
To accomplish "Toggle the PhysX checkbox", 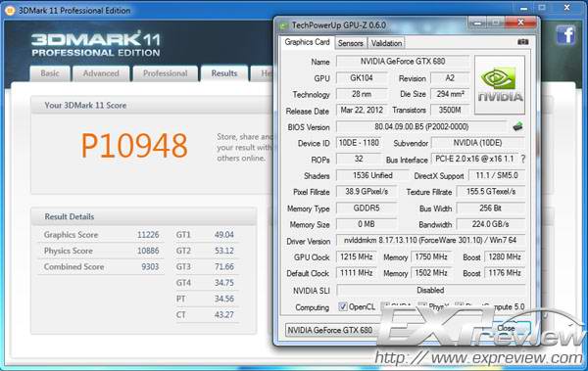I will pyautogui.click(x=422, y=306).
